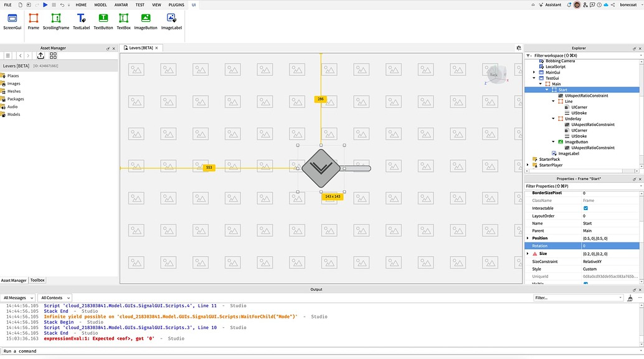
Task: Click the Run a command input field
Action: coord(62,351)
